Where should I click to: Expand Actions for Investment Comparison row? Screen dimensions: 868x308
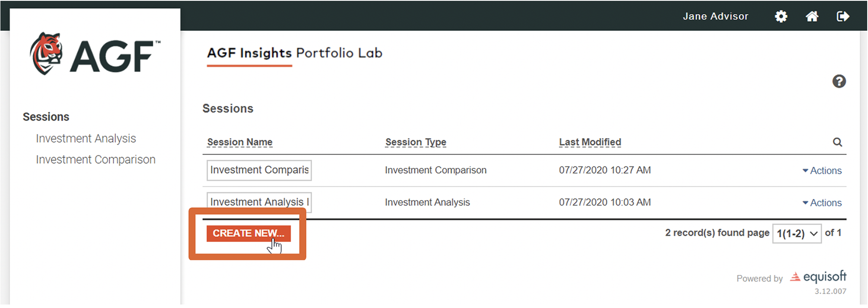[822, 171]
